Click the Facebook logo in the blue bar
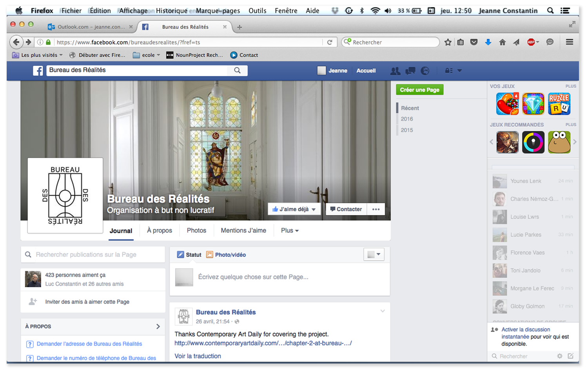 pyautogui.click(x=38, y=71)
